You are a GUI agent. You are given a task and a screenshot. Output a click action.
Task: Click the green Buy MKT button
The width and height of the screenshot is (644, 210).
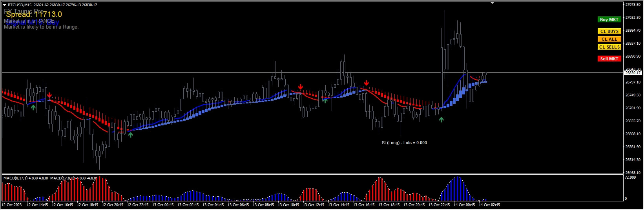[609, 20]
